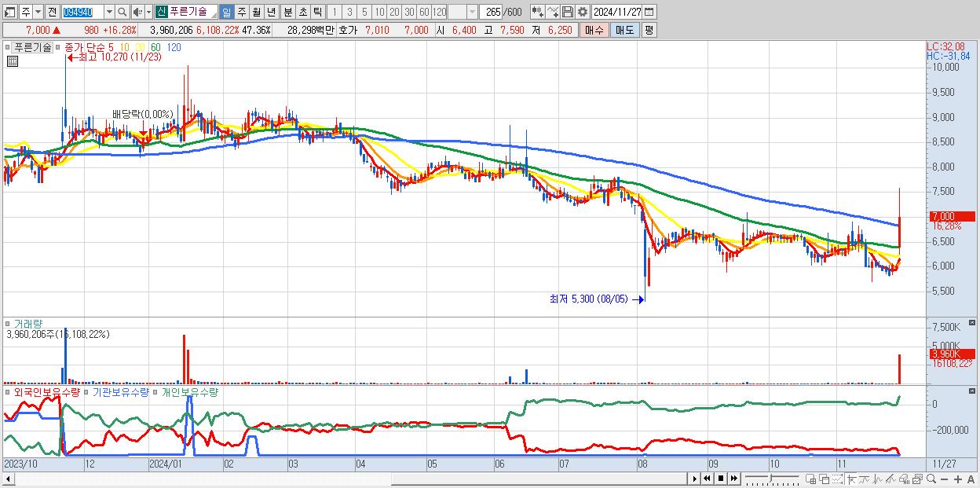Screen dimensions: 980x488
Task: Click the plus zoom in icon
Action: pos(957,479)
